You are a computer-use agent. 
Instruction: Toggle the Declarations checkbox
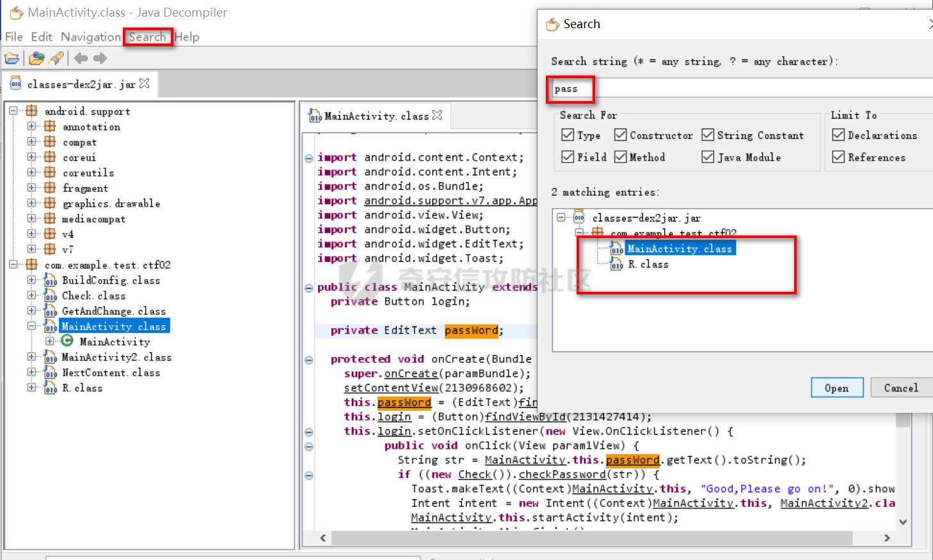(838, 135)
